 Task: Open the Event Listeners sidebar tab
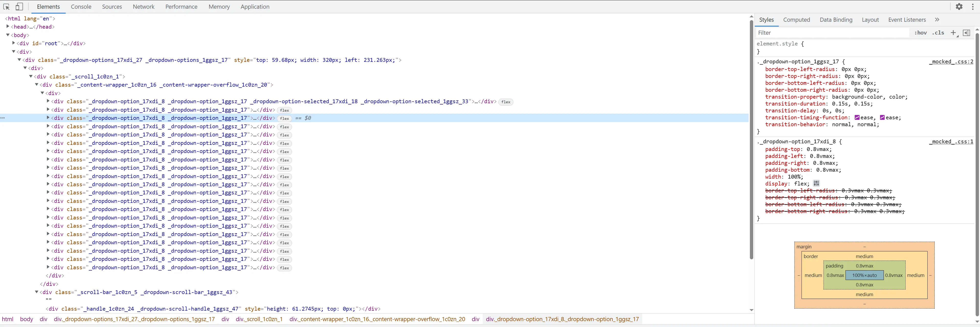907,20
